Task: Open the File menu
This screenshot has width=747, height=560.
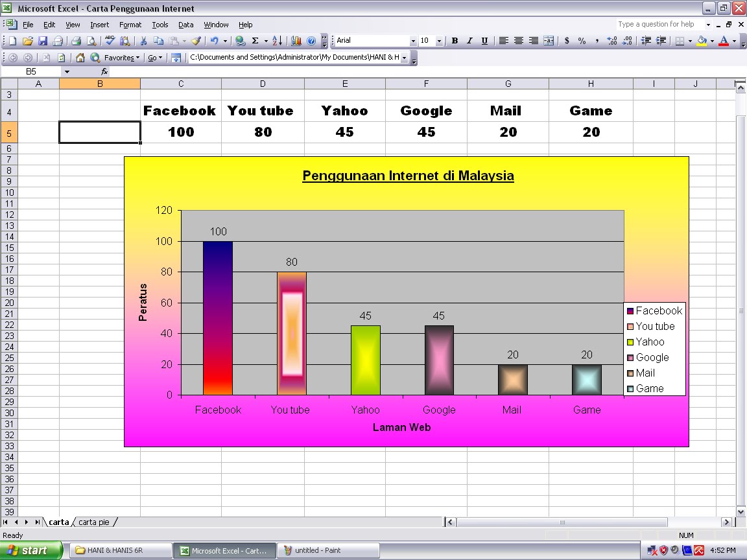Action: tap(28, 25)
